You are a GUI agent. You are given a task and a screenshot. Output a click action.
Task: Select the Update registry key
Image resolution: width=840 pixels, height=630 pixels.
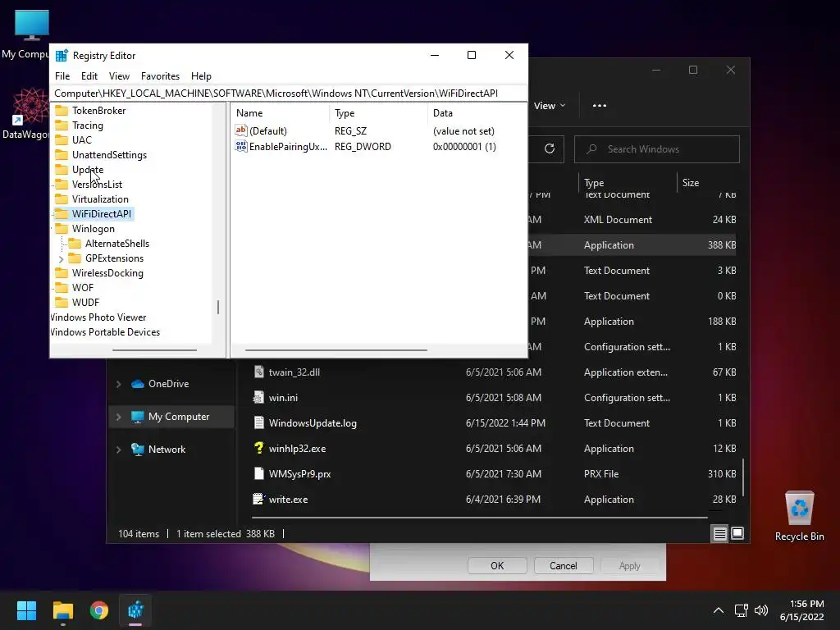pyautogui.click(x=88, y=169)
